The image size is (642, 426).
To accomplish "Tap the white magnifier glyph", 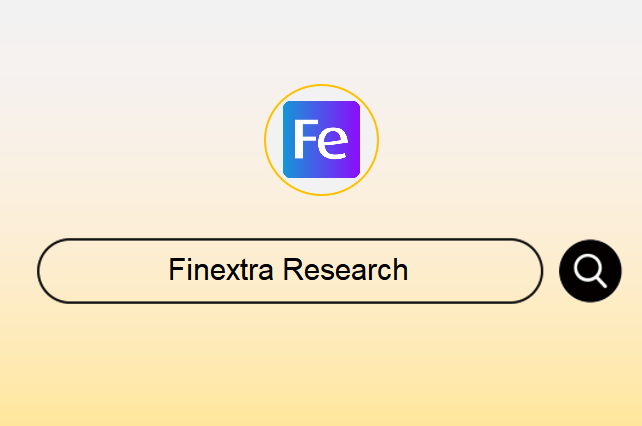I will (590, 271).
